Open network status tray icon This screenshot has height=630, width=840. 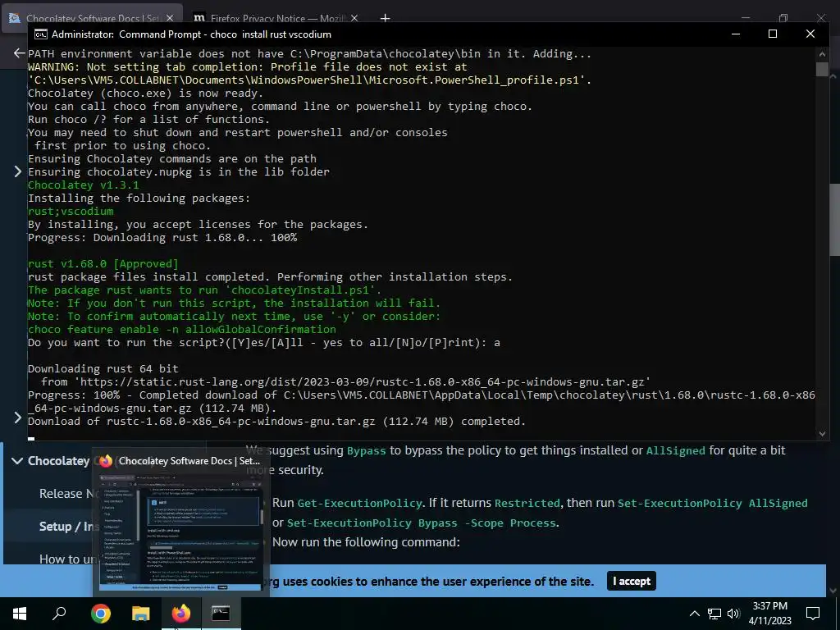point(714,614)
